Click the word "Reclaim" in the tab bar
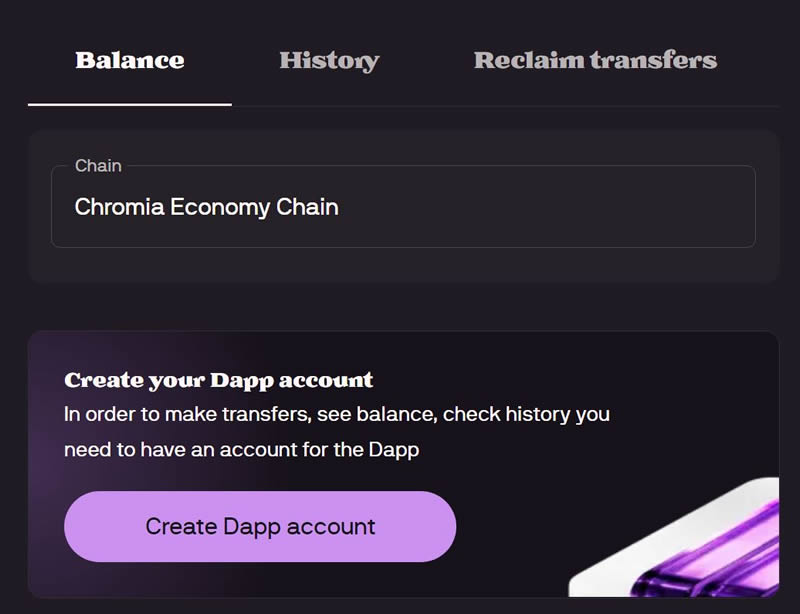Viewport: 800px width, 614px height. (527, 60)
